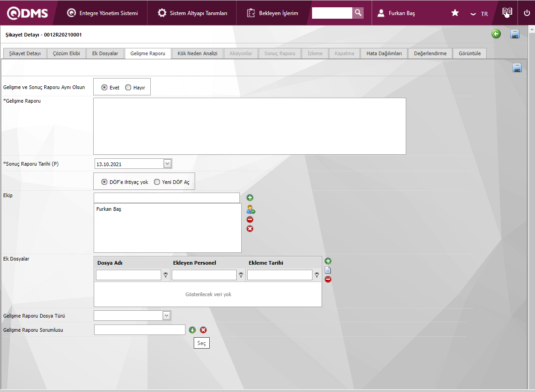
Task: Go back with green arrow icon
Action: [496, 34]
